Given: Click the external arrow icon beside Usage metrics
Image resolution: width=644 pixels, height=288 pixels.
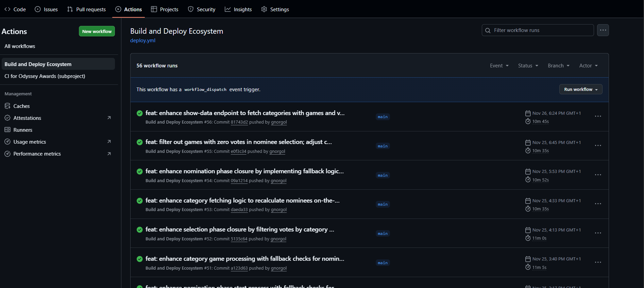Looking at the screenshot, I should (109, 142).
